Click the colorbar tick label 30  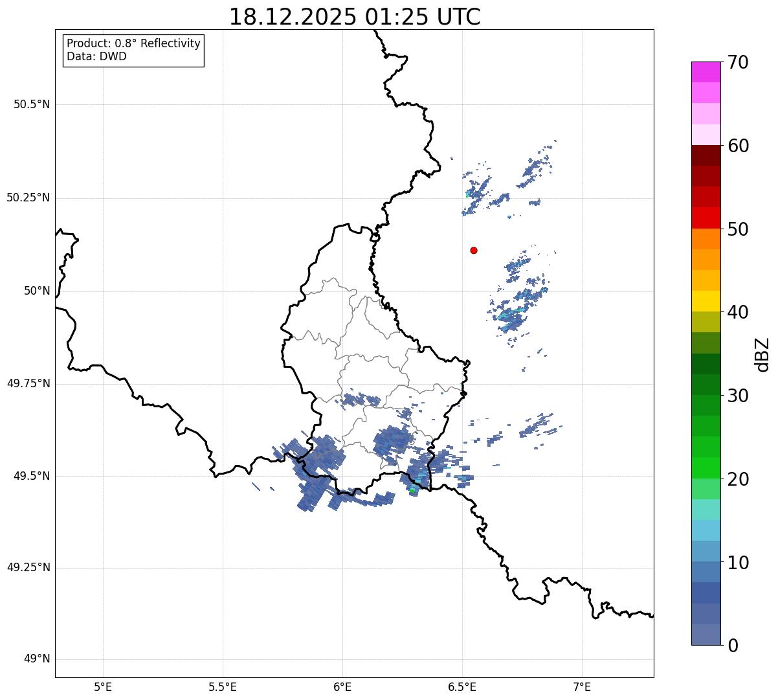point(738,396)
